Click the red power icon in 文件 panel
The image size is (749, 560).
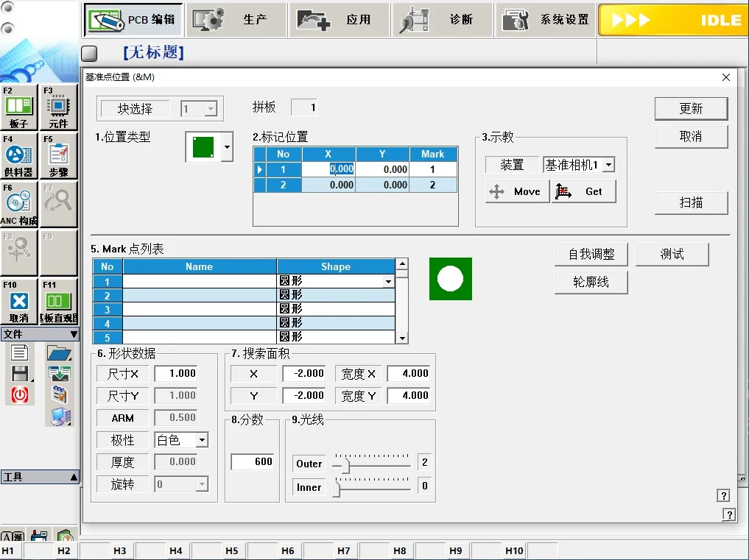coord(20,395)
